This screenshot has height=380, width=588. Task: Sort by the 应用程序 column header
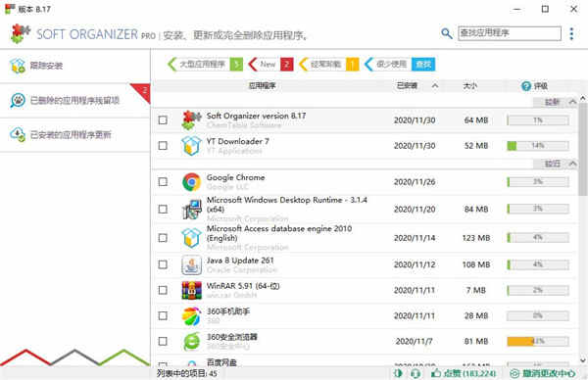tap(262, 86)
